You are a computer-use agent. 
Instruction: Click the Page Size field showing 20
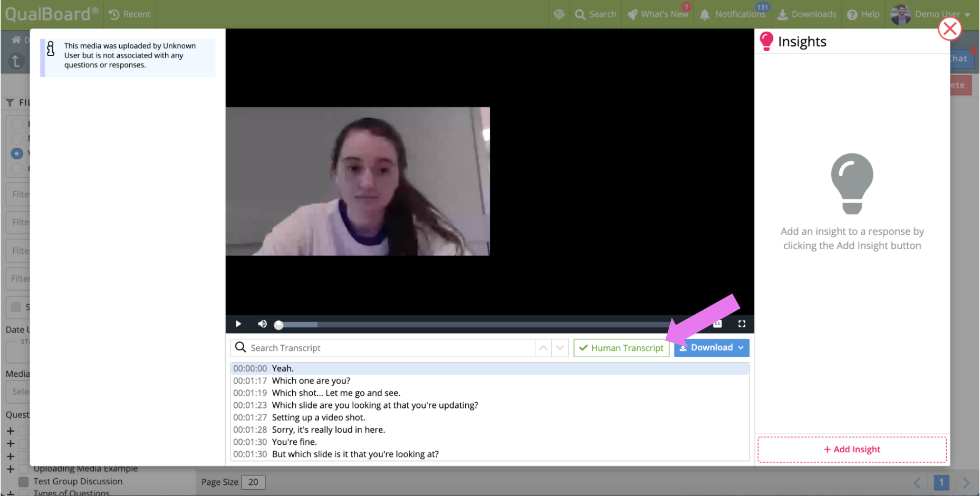pyautogui.click(x=253, y=482)
